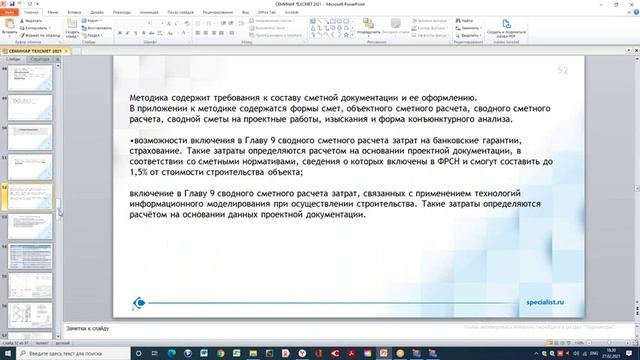Pick the star shape in the gallery
This screenshot has width=640, height=360.
coord(346,35)
